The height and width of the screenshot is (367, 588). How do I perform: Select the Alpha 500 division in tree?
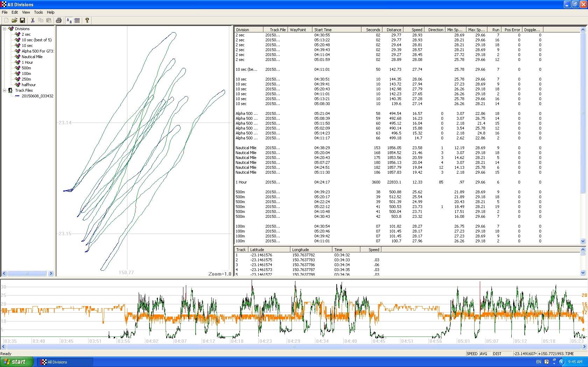pyautogui.click(x=37, y=51)
